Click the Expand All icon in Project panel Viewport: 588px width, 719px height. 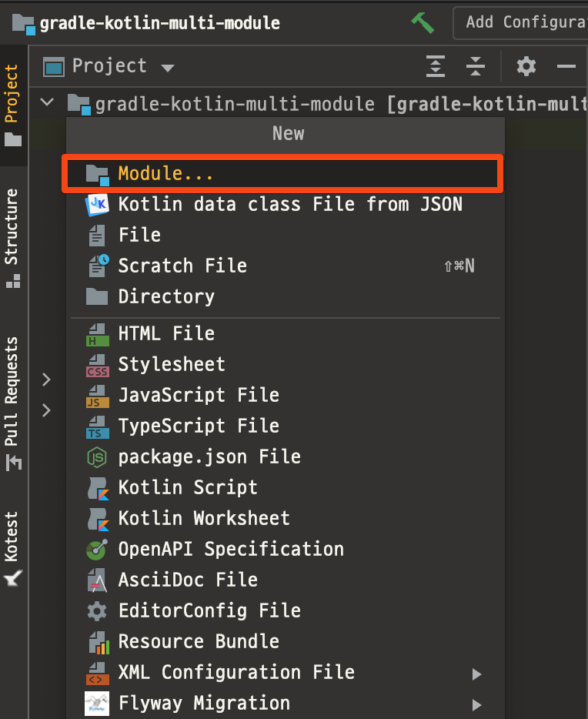click(436, 66)
